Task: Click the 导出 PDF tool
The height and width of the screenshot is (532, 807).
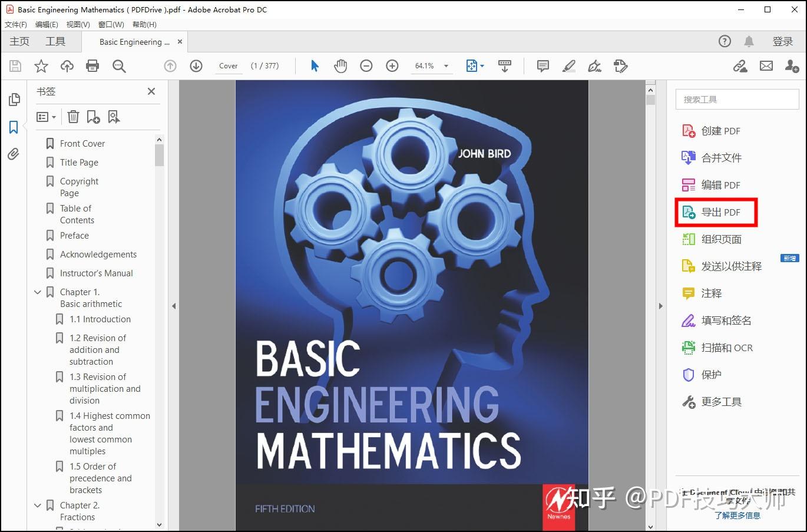Action: (720, 212)
